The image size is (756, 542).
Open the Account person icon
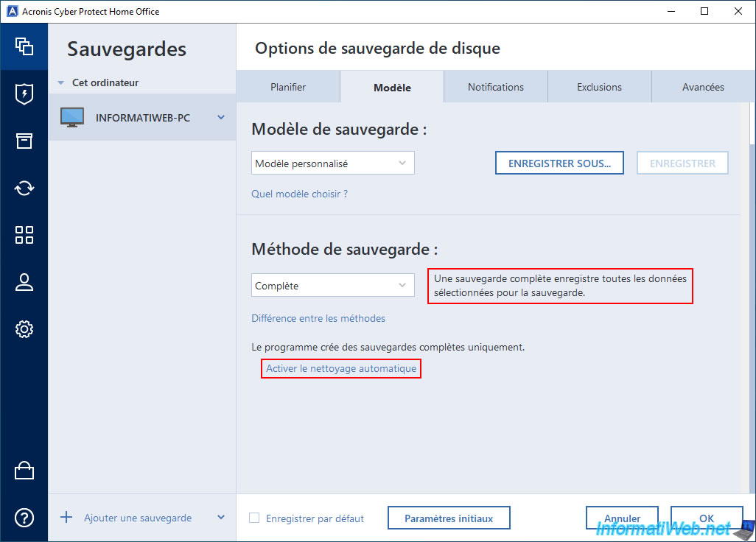pos(24,282)
